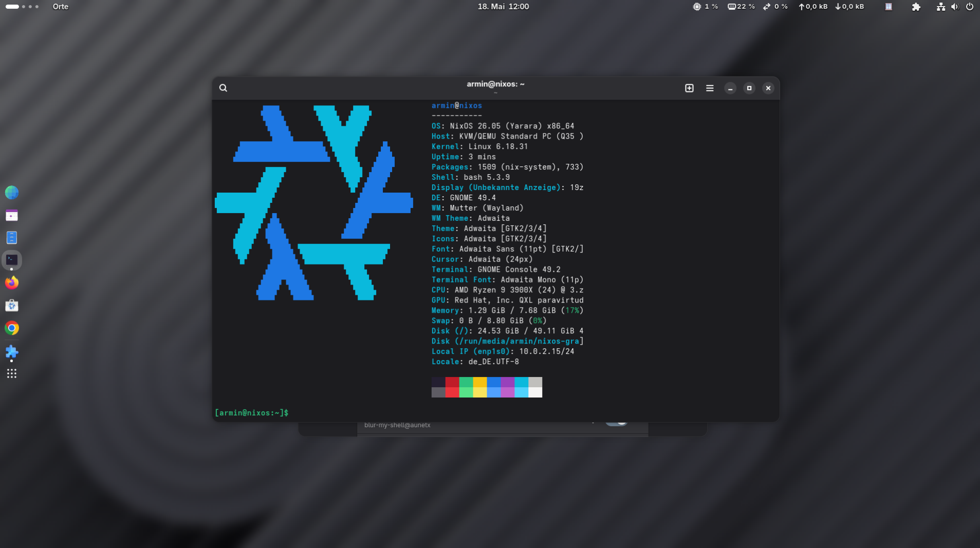The width and height of the screenshot is (980, 548).
Task: Open the clock showing 18. Mai 12:00
Action: [x=503, y=7]
